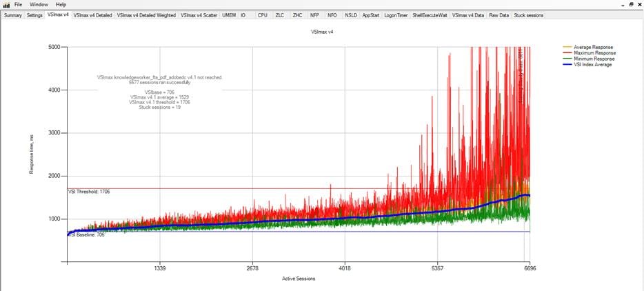Image resolution: width=644 pixels, height=291 pixels.
Task: Click the 4018 x-axis tick label
Action: 345,269
